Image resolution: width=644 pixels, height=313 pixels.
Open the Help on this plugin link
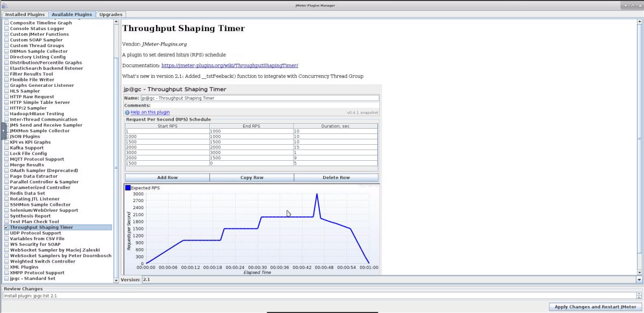click(150, 113)
